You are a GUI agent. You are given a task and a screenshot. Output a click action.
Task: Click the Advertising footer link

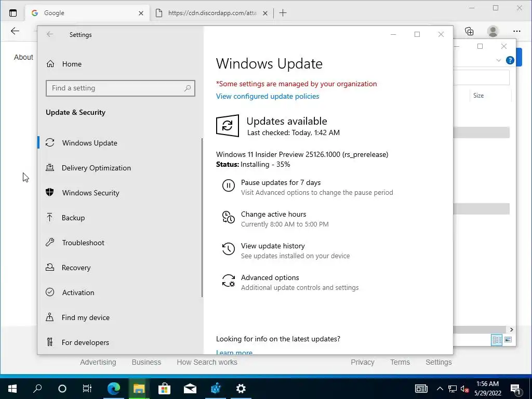[98, 362]
